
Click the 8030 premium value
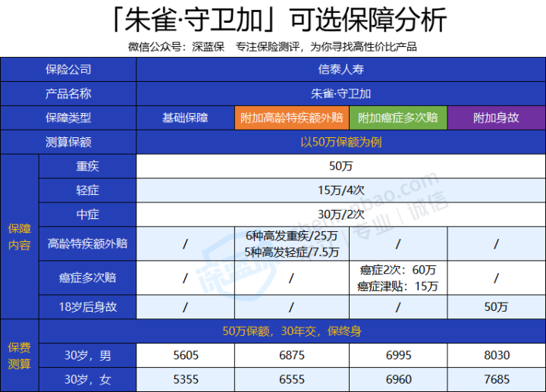pyautogui.click(x=496, y=356)
